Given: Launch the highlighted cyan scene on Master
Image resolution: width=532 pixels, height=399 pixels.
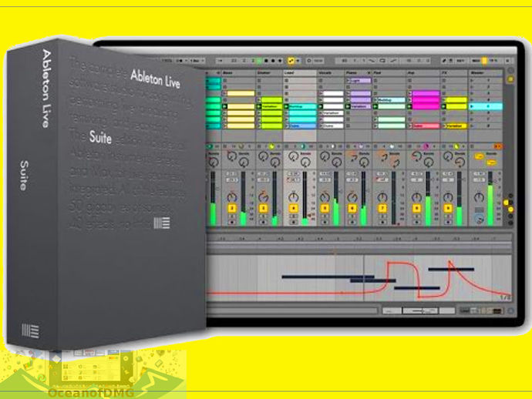Looking at the screenshot, I should pos(472,106).
